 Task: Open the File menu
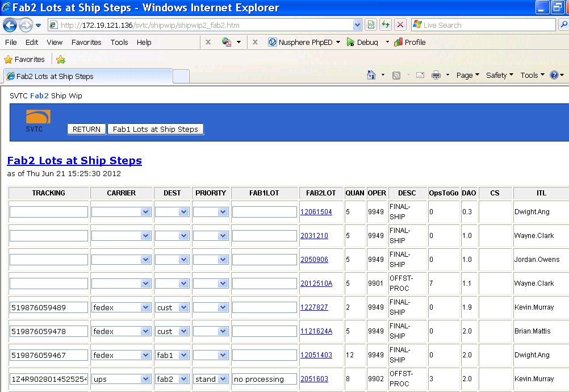11,42
